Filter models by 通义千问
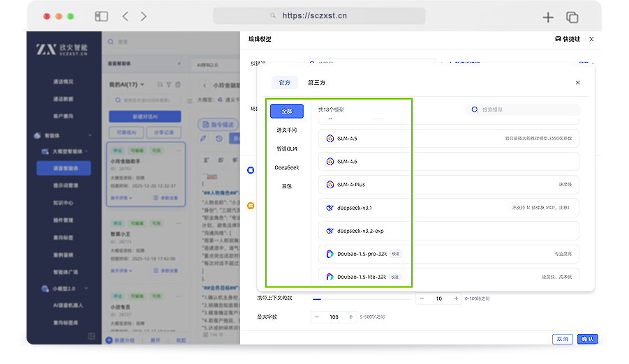 (287, 130)
